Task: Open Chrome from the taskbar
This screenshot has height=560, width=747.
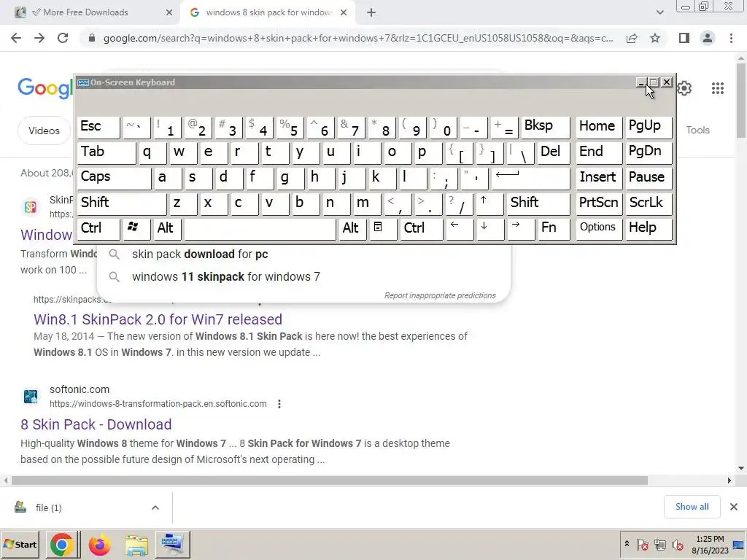Action: [62, 544]
